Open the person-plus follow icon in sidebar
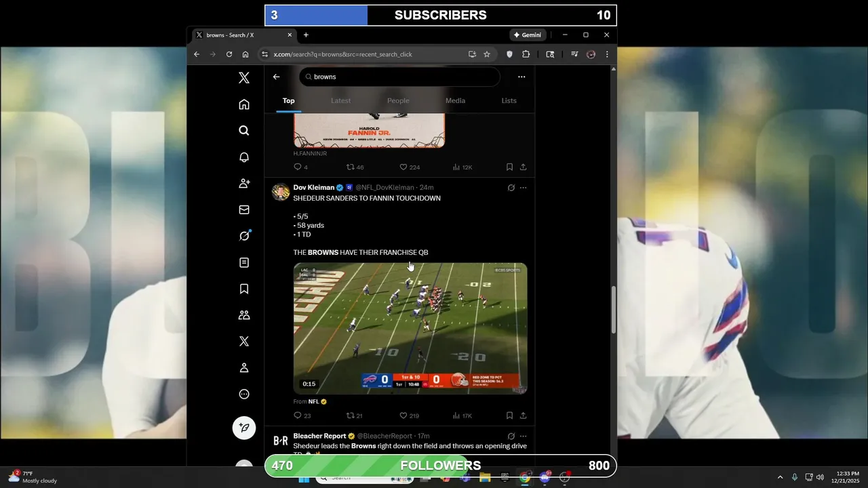The width and height of the screenshot is (868, 488). click(244, 184)
